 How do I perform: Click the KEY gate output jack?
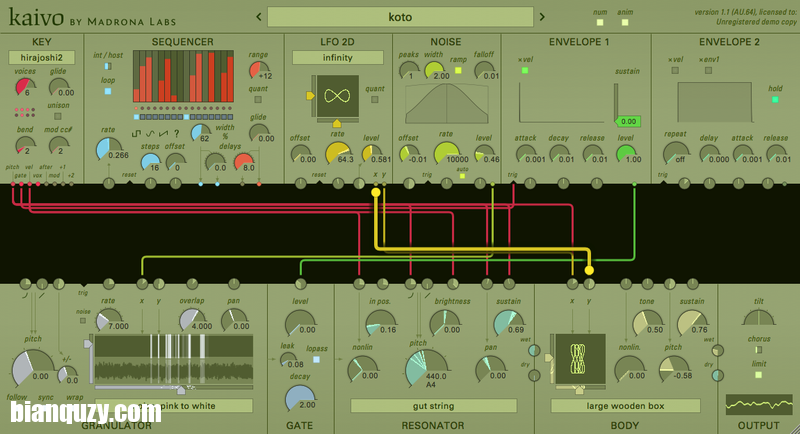[x=21, y=184]
